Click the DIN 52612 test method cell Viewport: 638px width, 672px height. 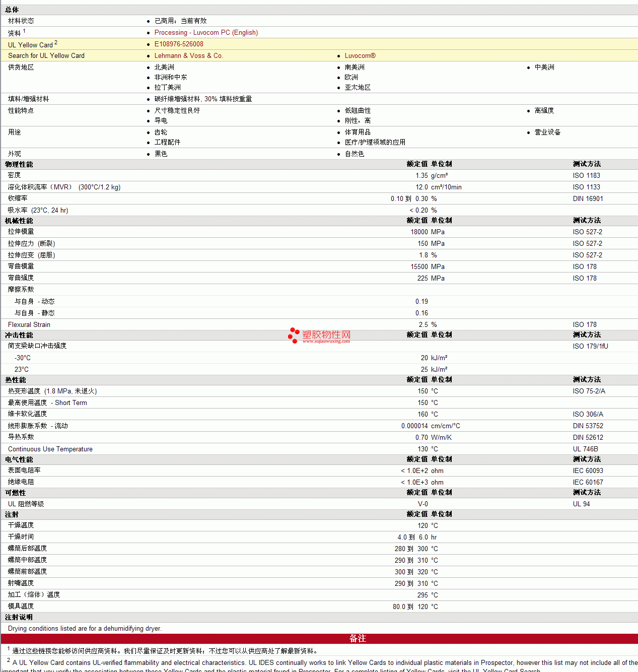[588, 437]
